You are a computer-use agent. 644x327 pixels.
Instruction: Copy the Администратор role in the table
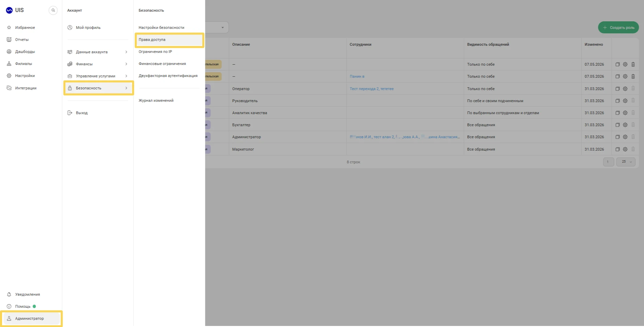[617, 137]
